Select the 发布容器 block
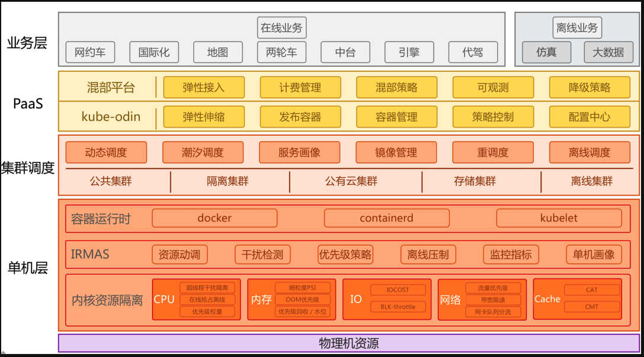The image size is (644, 357). click(x=300, y=117)
